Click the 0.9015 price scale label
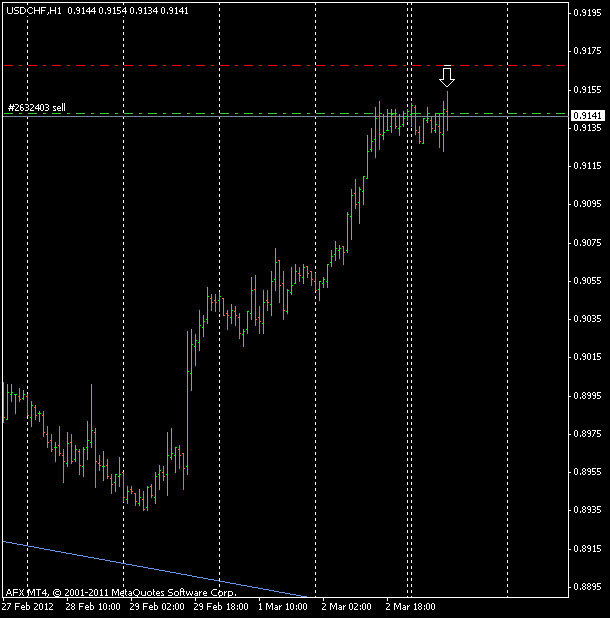Screen dimensions: 610x618 click(x=588, y=357)
